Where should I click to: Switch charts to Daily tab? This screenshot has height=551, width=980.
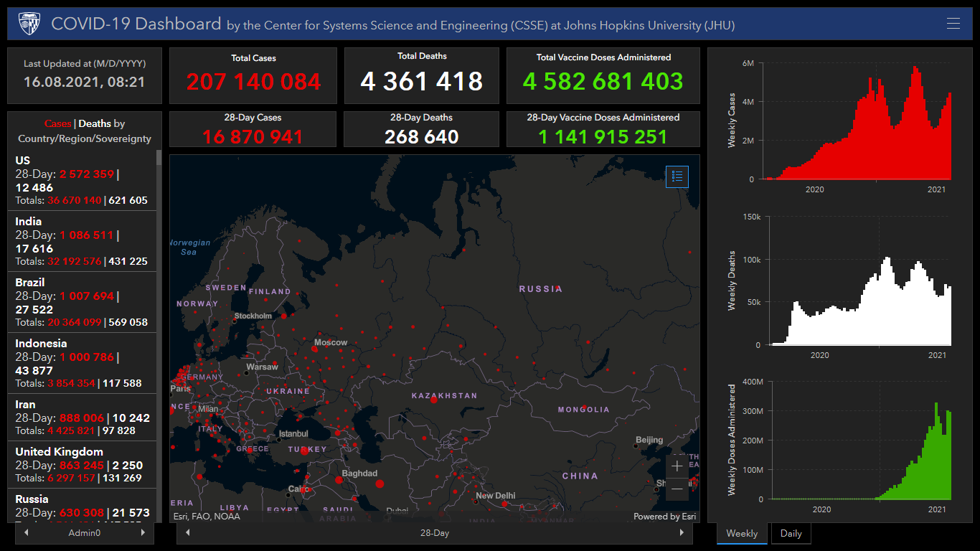791,533
